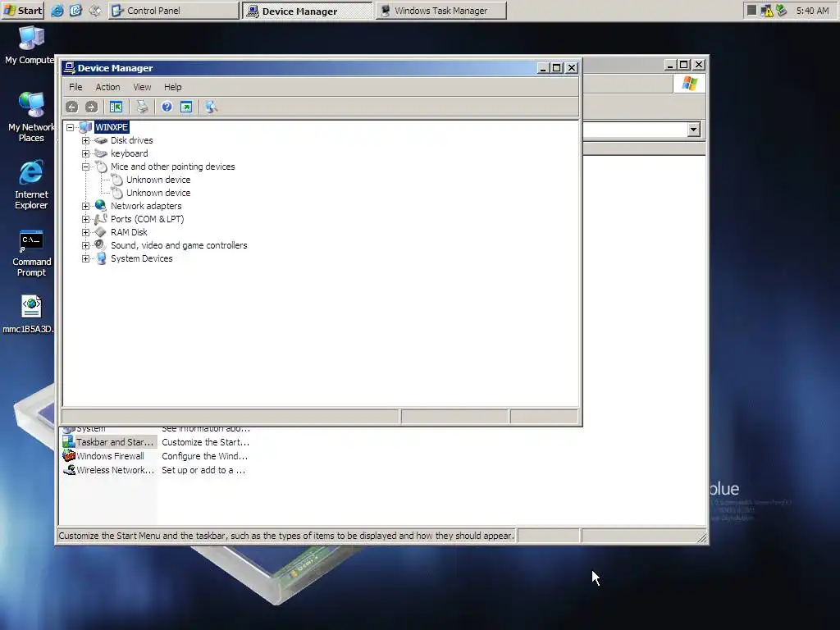Click the Properties toolbar icon with green arrow
This screenshot has height=630, width=840.
(186, 107)
